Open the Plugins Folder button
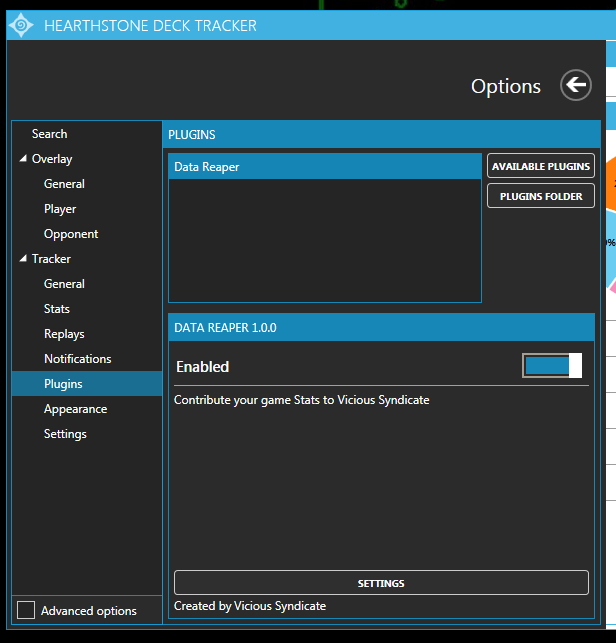The image size is (616, 643). pos(541,196)
